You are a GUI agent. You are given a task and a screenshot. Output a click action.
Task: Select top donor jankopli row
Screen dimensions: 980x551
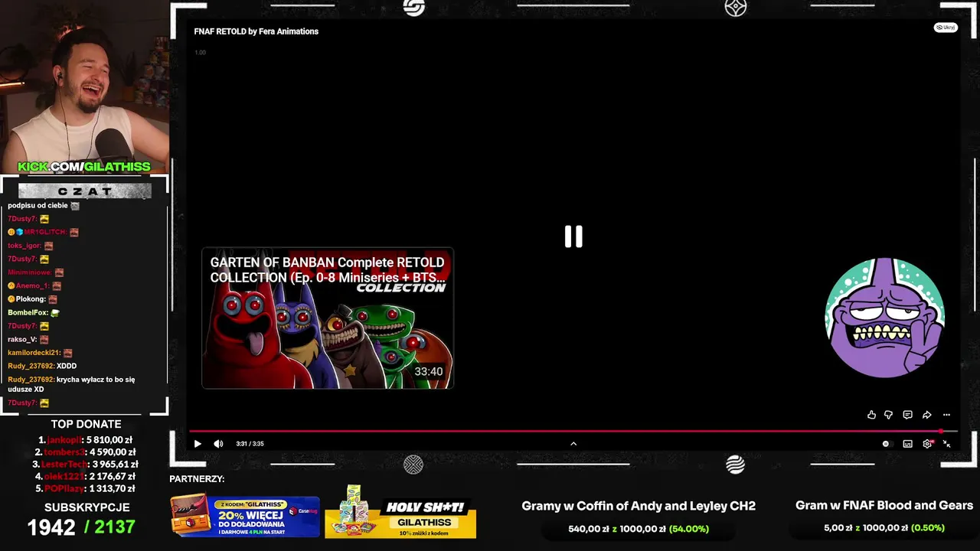click(x=86, y=440)
